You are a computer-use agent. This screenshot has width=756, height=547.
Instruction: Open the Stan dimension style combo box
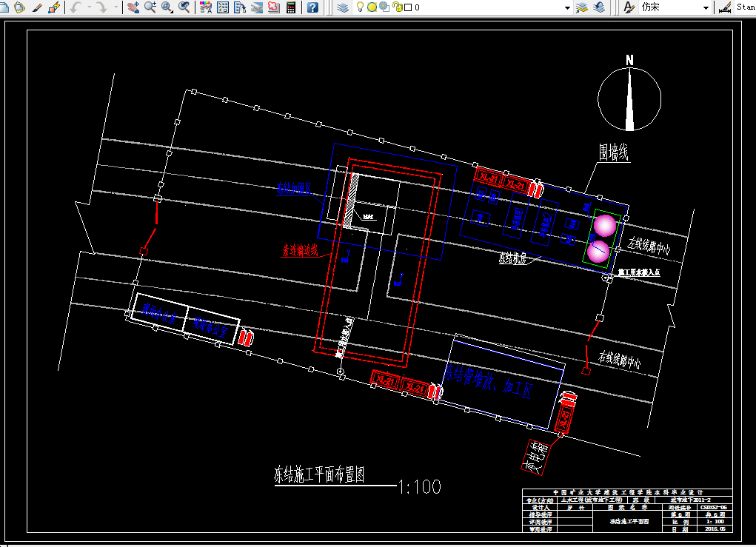point(745,7)
